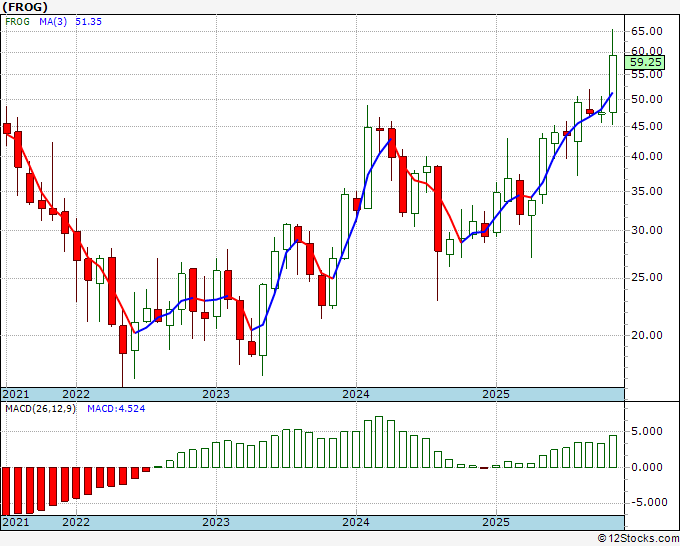The image size is (680, 546).
Task: Click the MA(3) indicator label
Action: (x=53, y=21)
